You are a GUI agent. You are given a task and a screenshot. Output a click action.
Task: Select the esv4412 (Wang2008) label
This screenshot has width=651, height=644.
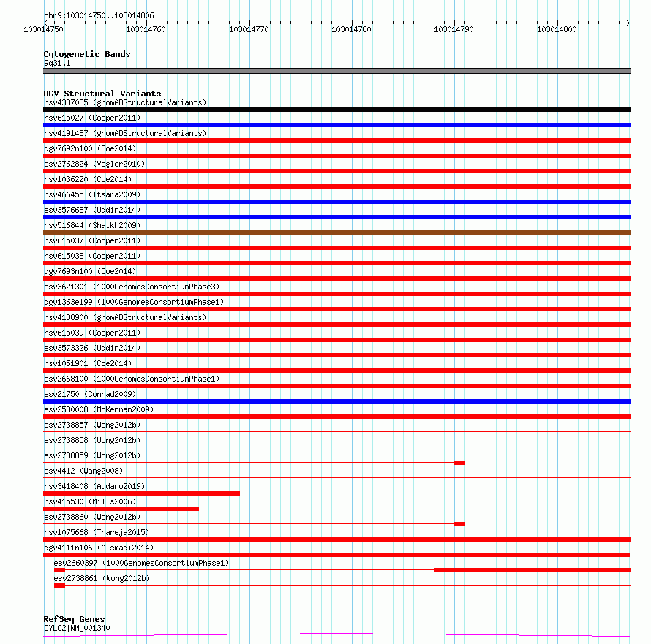coord(83,471)
